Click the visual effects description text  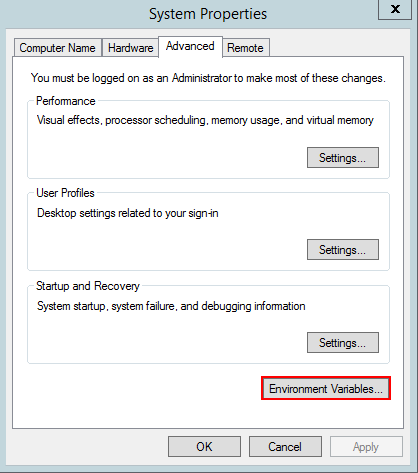click(205, 120)
